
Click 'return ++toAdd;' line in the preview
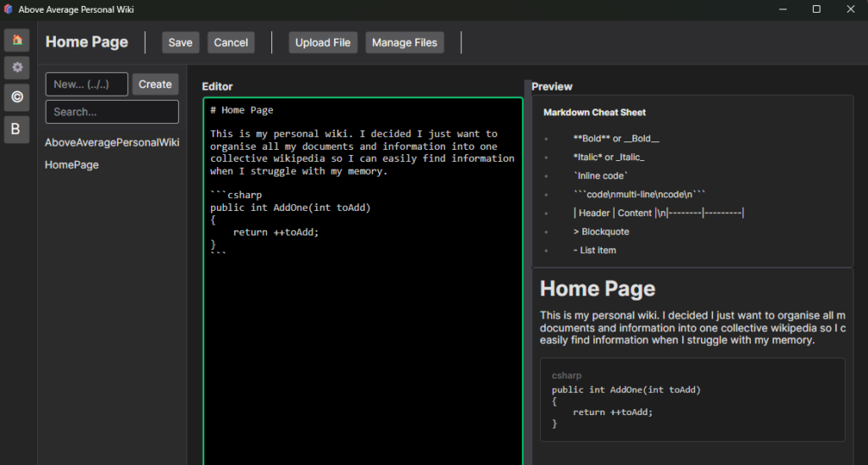tap(613, 412)
